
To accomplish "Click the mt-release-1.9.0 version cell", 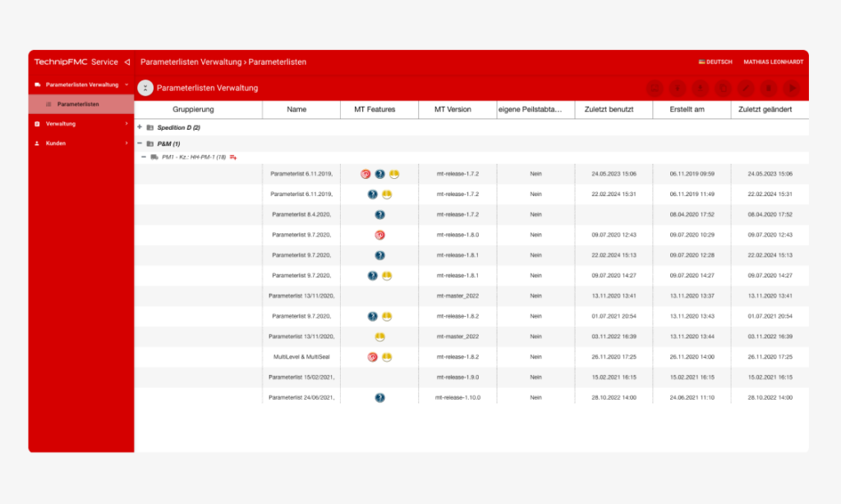I will click(457, 378).
